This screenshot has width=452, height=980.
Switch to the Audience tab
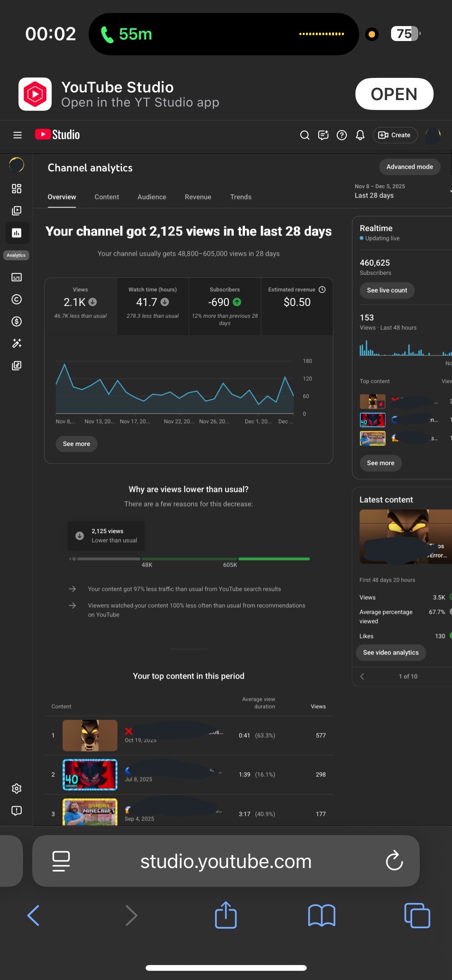pos(152,197)
